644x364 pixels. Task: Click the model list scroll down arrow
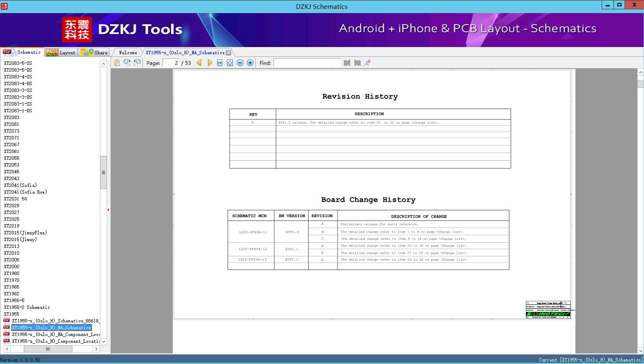coord(103,342)
